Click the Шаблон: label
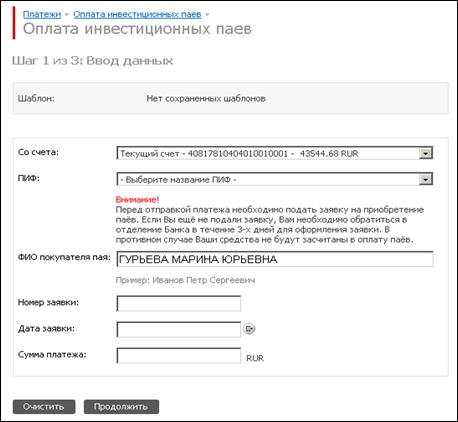 (36, 99)
